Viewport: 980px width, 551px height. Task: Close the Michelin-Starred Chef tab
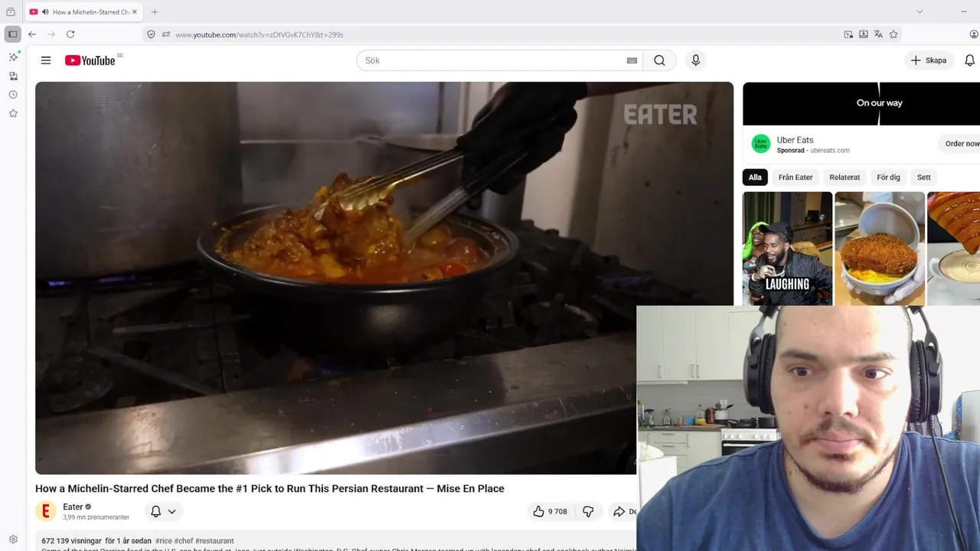coord(135,12)
